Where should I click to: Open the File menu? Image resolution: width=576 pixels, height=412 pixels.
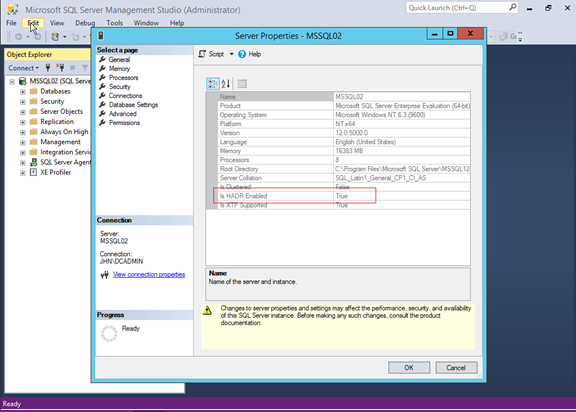click(x=11, y=23)
